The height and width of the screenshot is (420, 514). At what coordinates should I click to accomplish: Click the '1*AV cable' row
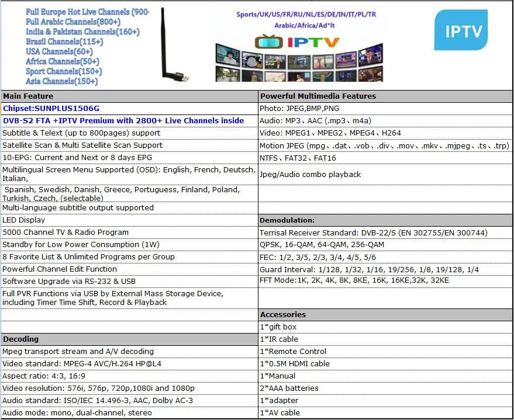(385, 413)
